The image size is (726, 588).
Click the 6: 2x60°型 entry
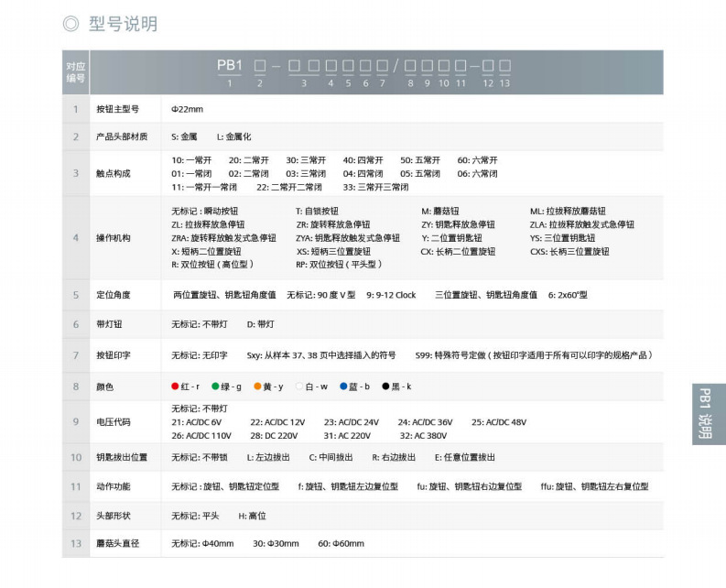[x=568, y=295]
